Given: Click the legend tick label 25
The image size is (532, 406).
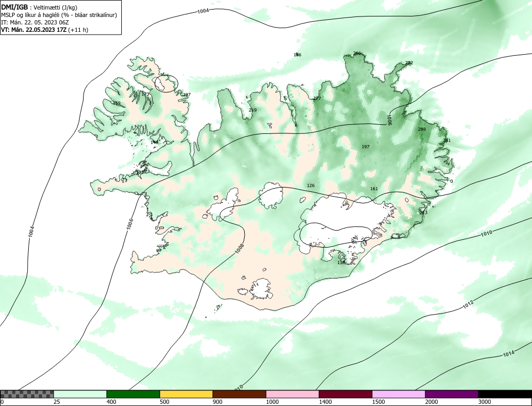Looking at the screenshot, I should pos(57,402).
